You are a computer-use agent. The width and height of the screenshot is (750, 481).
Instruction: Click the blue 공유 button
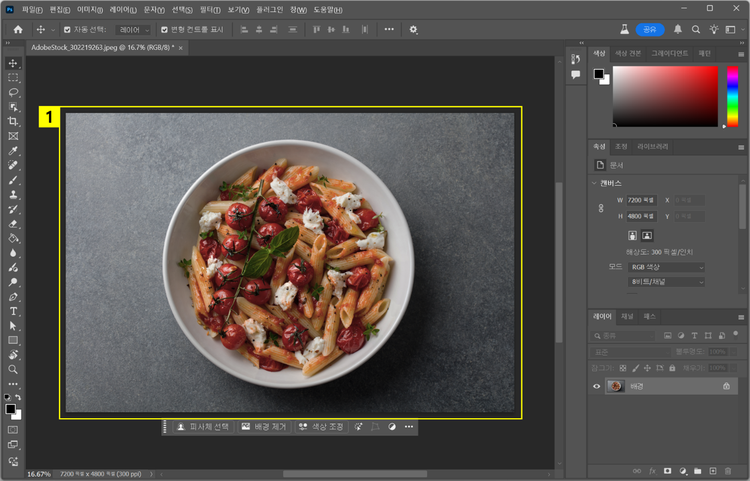(x=649, y=29)
